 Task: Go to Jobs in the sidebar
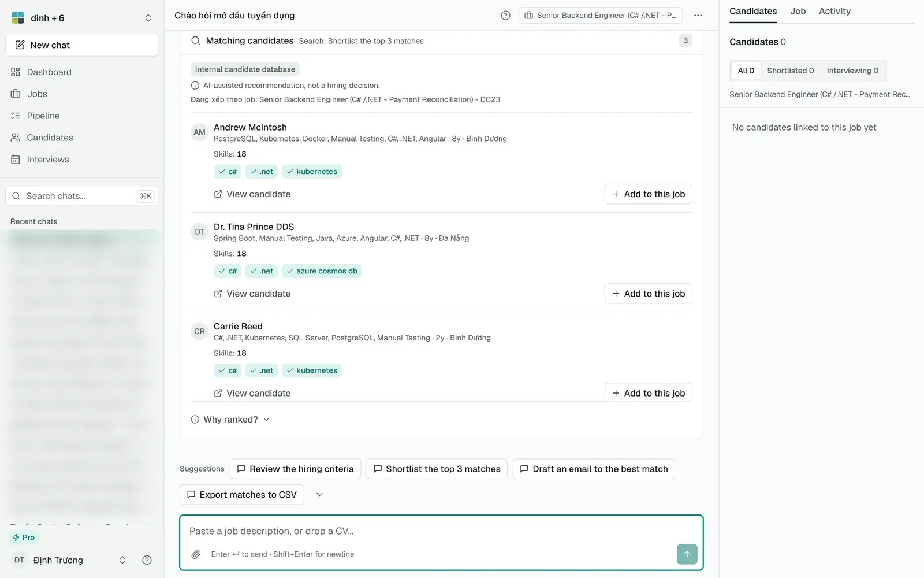pos(82,94)
